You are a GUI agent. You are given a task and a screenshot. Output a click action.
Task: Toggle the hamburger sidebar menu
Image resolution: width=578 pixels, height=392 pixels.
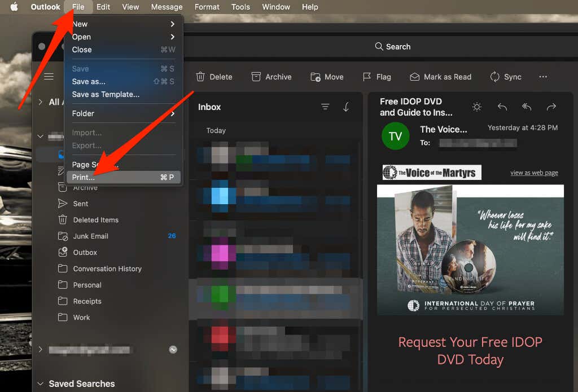(49, 77)
